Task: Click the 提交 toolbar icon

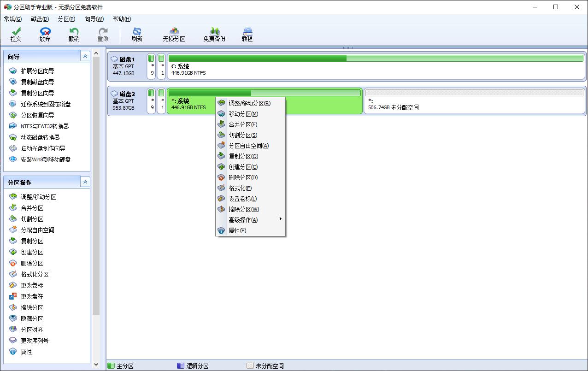Action: [x=16, y=34]
